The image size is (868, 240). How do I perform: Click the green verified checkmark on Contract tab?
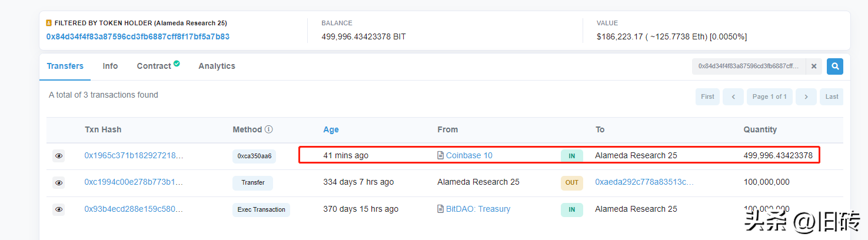pos(177,64)
